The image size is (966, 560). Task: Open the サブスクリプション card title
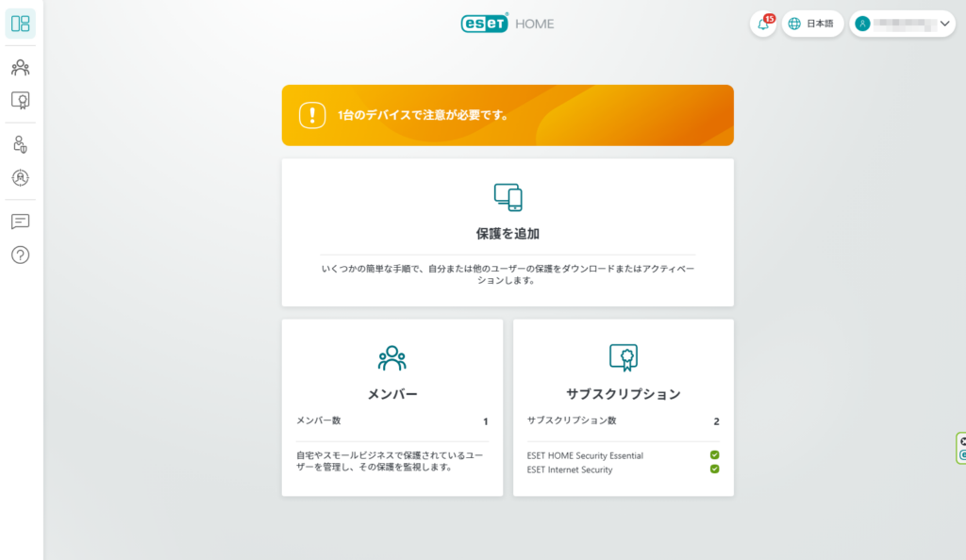(624, 394)
